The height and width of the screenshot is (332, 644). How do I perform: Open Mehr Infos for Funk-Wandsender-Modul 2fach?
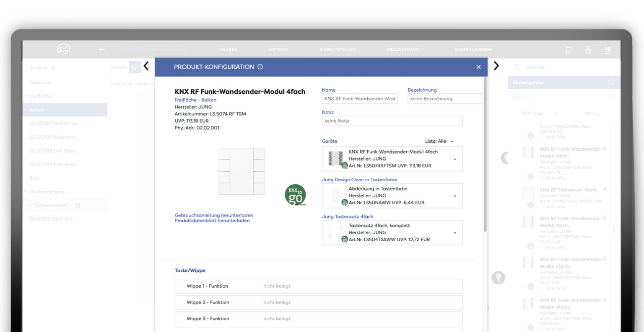(556, 288)
